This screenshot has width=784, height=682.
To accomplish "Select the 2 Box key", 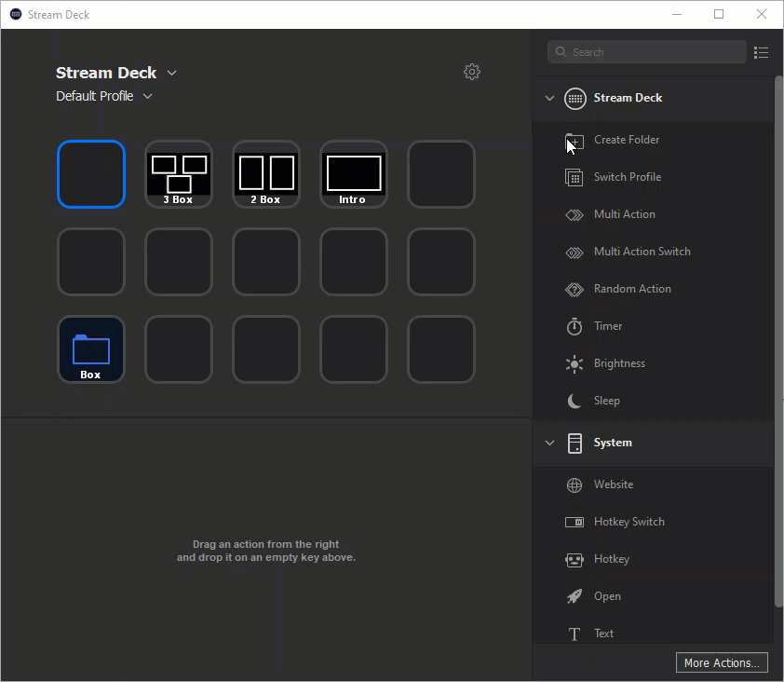I will [266, 174].
